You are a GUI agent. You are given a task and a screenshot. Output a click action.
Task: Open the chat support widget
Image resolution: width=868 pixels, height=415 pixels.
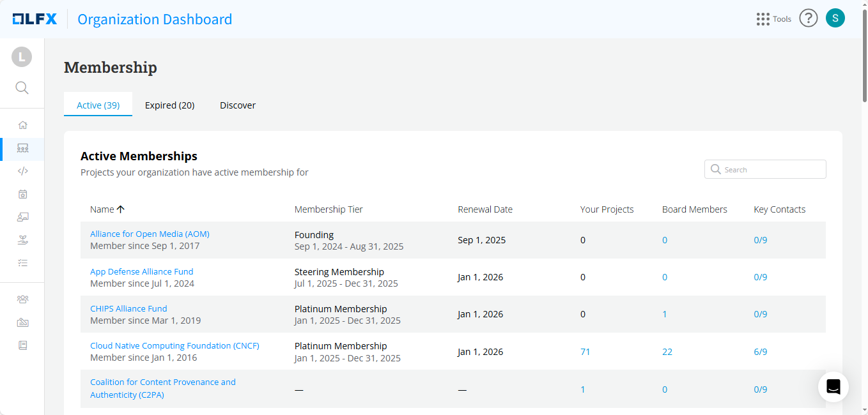[833, 387]
